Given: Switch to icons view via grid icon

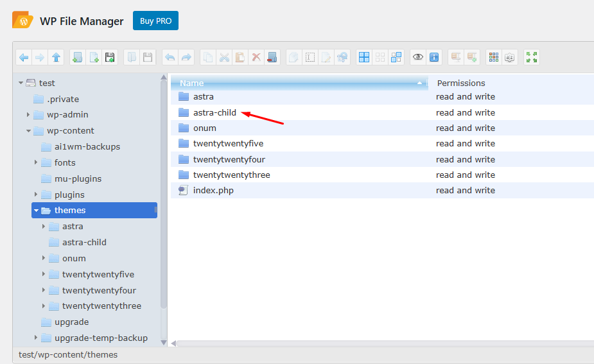Looking at the screenshot, I should pos(494,58).
